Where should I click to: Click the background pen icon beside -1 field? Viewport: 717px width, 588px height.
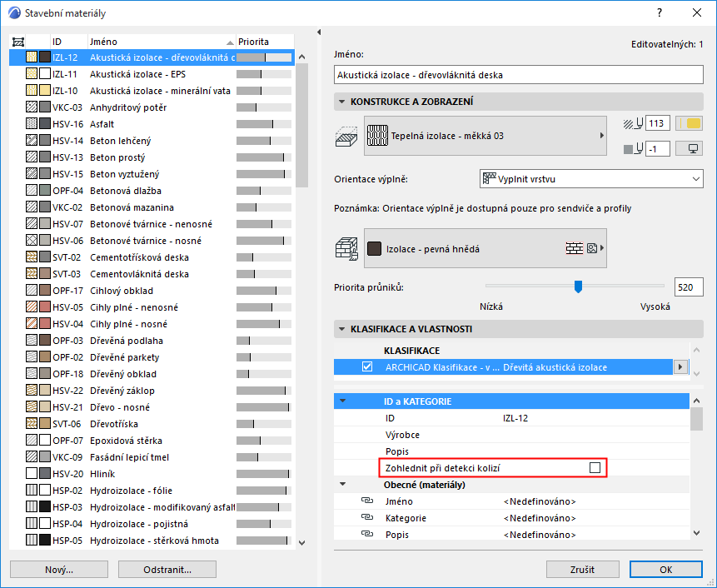pos(630,148)
